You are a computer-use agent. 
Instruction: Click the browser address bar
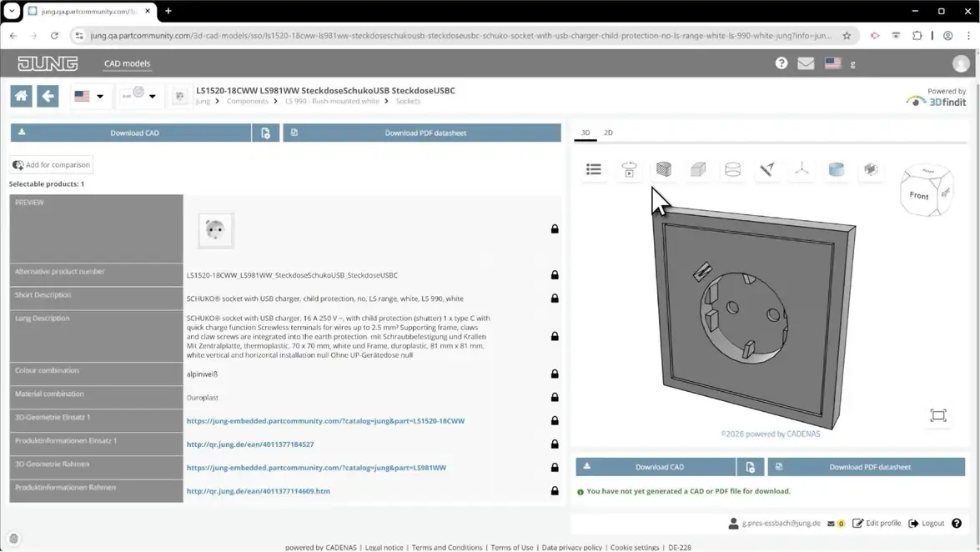click(x=460, y=36)
